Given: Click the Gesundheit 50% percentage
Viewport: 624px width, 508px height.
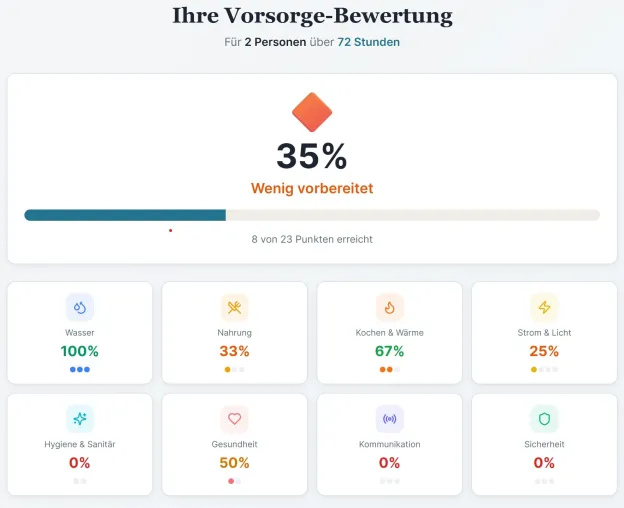Looking at the screenshot, I should click(x=234, y=463).
